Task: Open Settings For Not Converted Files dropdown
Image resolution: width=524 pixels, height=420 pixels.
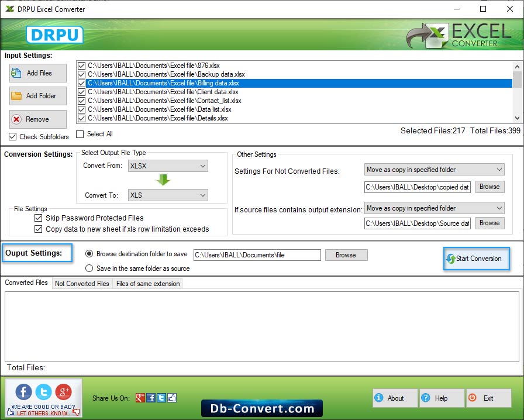Action: (434, 170)
